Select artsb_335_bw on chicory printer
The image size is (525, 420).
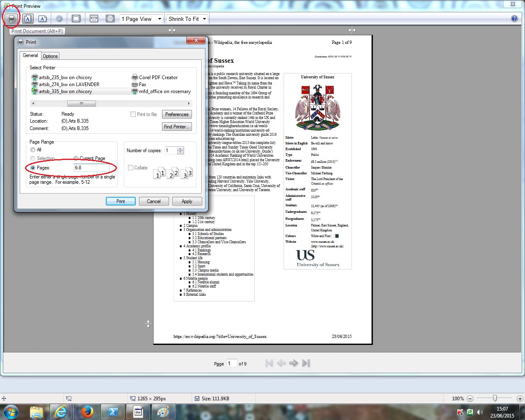pyautogui.click(x=62, y=91)
